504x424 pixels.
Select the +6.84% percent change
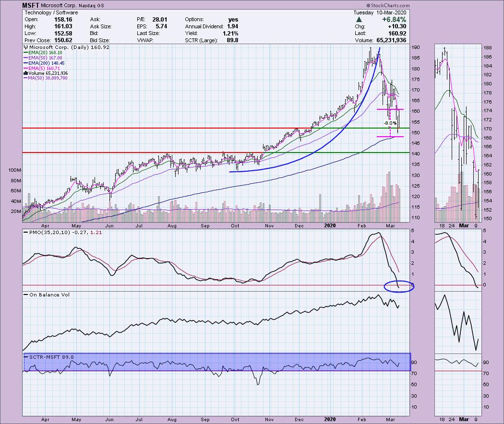(x=394, y=20)
